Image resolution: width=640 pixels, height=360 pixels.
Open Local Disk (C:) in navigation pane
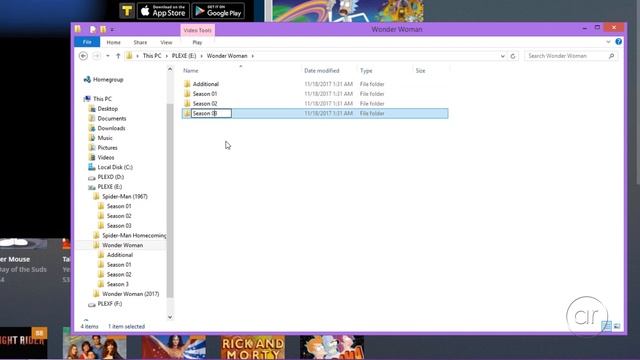115,167
